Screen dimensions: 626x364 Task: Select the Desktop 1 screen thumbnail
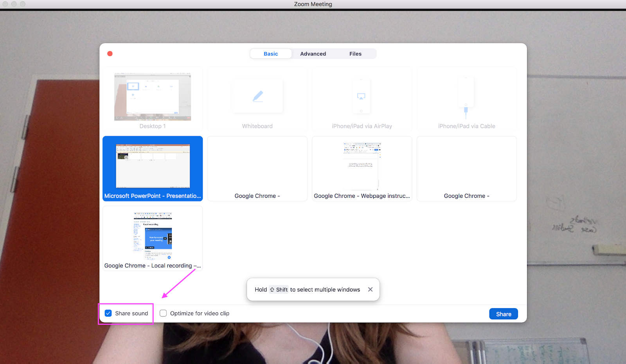point(153,97)
